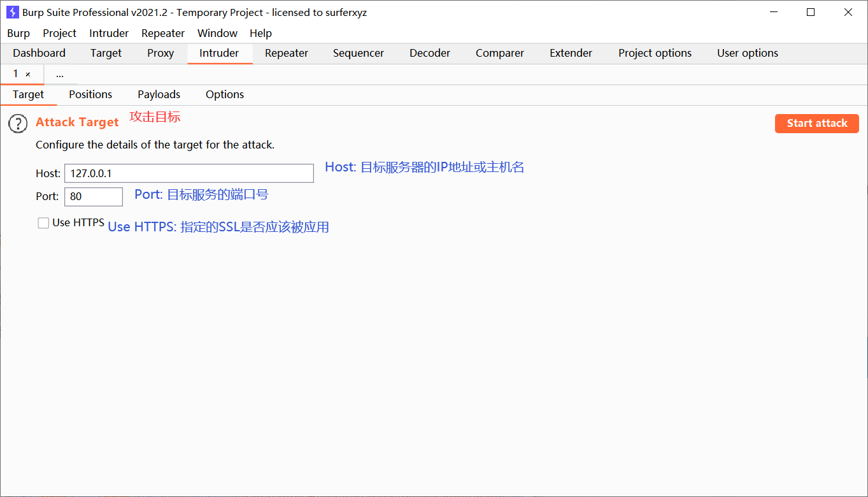Click the 'Host:' field label
The height and width of the screenshot is (497, 868).
point(48,173)
